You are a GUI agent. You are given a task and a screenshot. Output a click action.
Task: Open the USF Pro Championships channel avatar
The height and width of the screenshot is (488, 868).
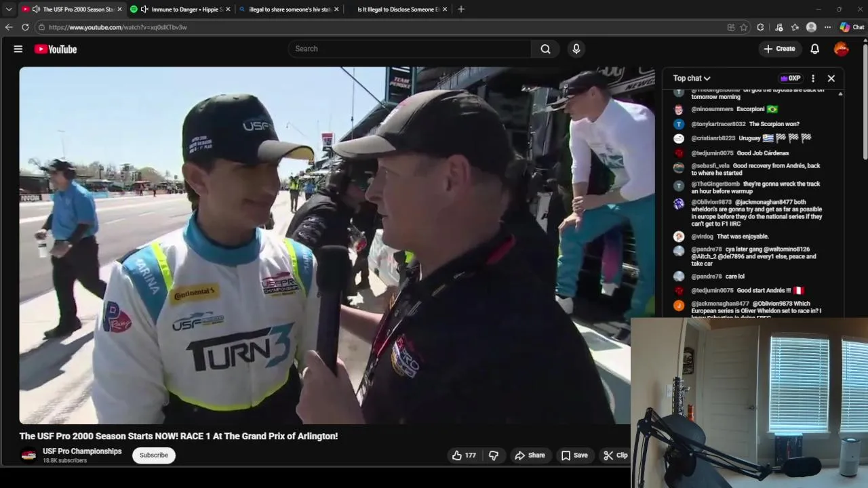(x=28, y=455)
